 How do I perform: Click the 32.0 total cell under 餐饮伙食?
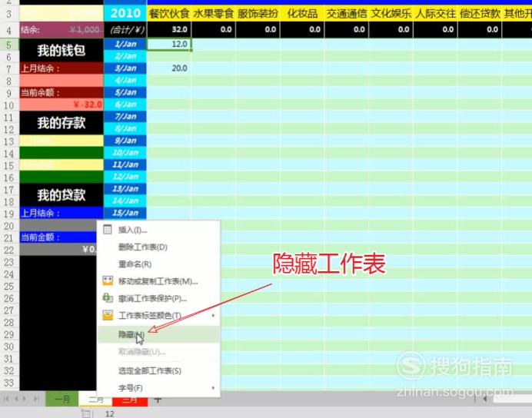click(x=169, y=29)
